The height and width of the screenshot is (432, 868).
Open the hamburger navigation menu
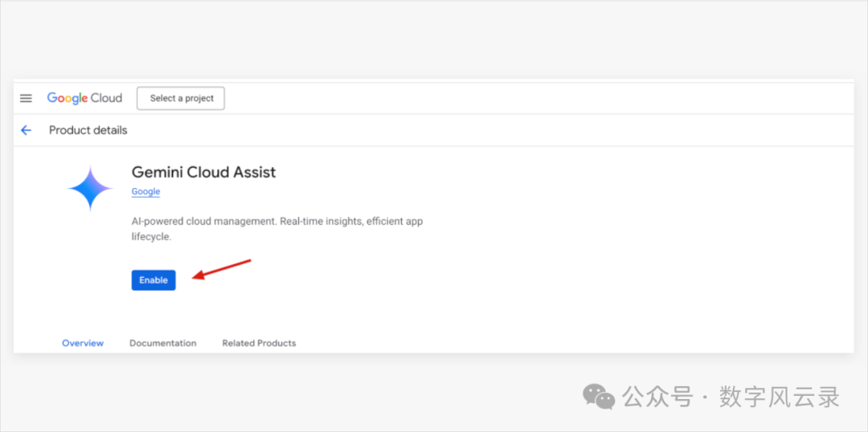click(26, 99)
